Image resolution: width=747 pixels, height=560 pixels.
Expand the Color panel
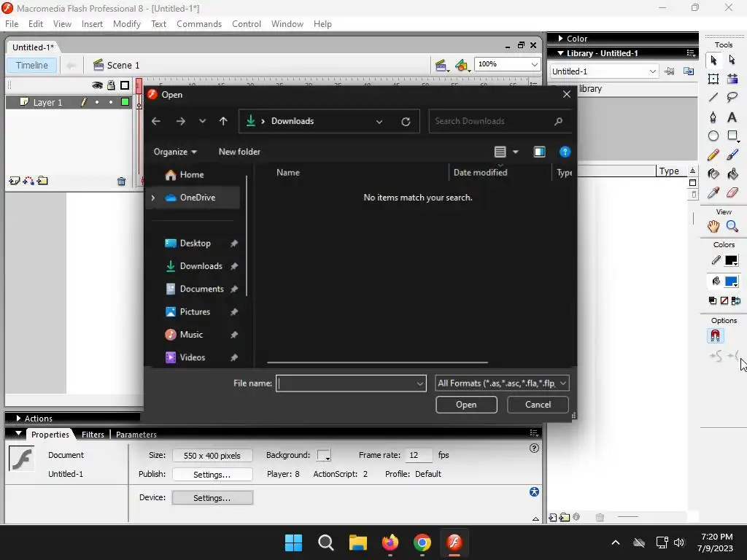point(561,39)
